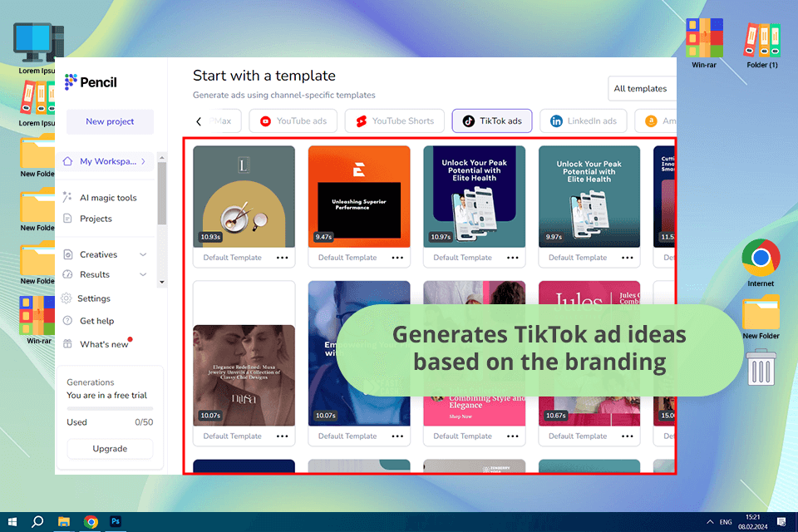Viewport: 798px width, 532px height.
Task: Open the Unleashing Superior Performance template
Action: tap(359, 196)
